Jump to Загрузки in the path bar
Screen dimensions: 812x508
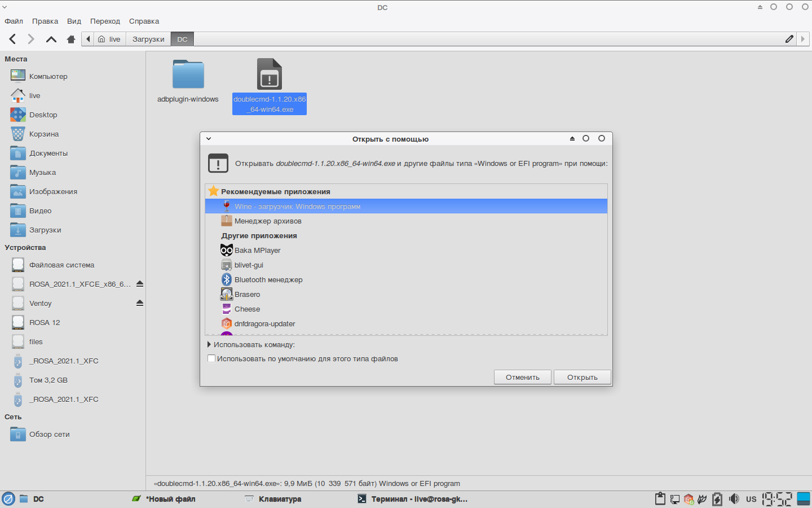click(x=148, y=39)
